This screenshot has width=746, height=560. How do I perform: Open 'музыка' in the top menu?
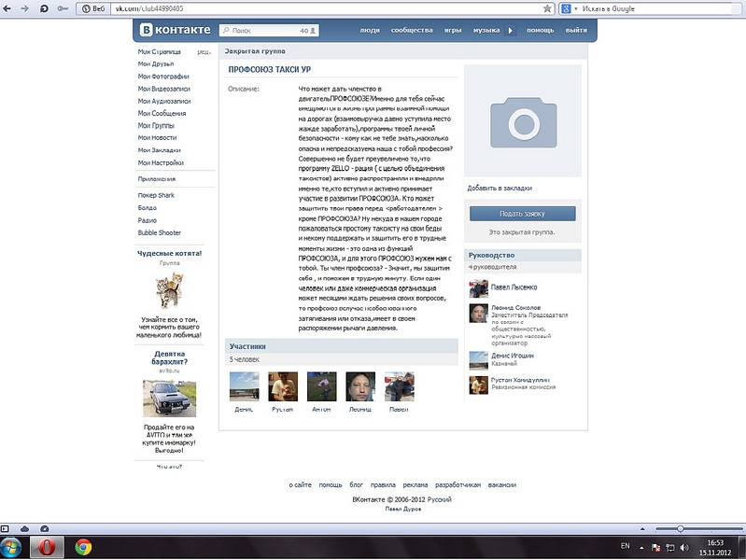pyautogui.click(x=486, y=30)
